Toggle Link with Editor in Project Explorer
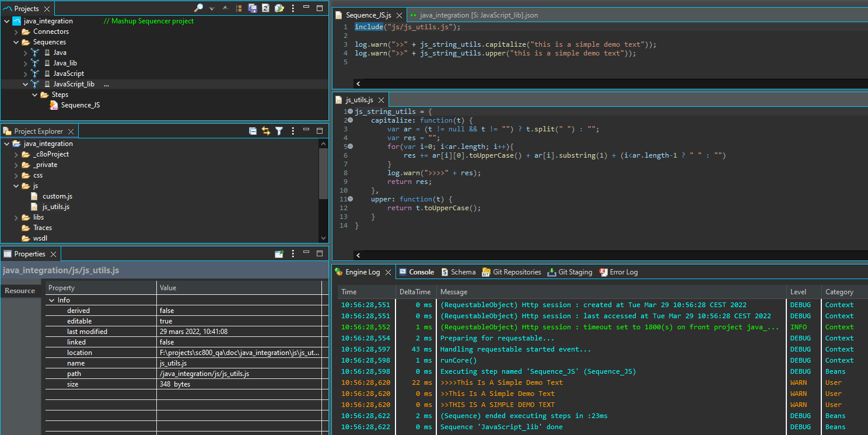Viewport: 868px width, 435px height. pos(266,131)
